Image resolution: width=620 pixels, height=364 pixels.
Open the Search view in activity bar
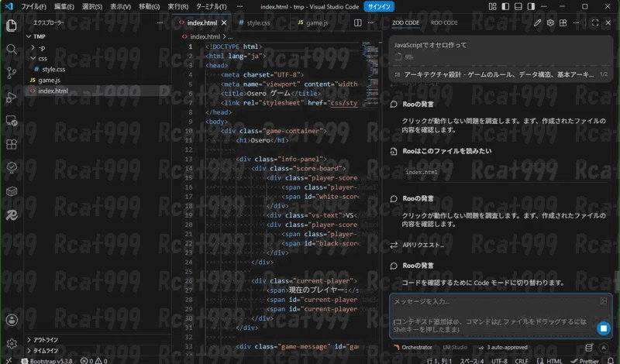tap(12, 49)
